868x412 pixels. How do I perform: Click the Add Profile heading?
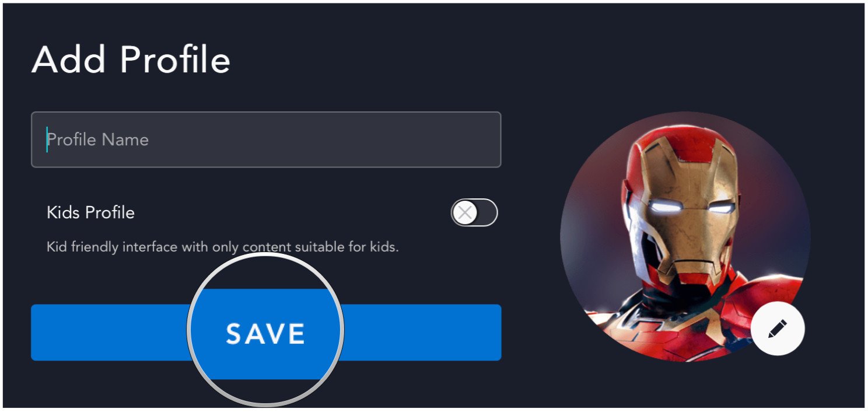tap(131, 60)
